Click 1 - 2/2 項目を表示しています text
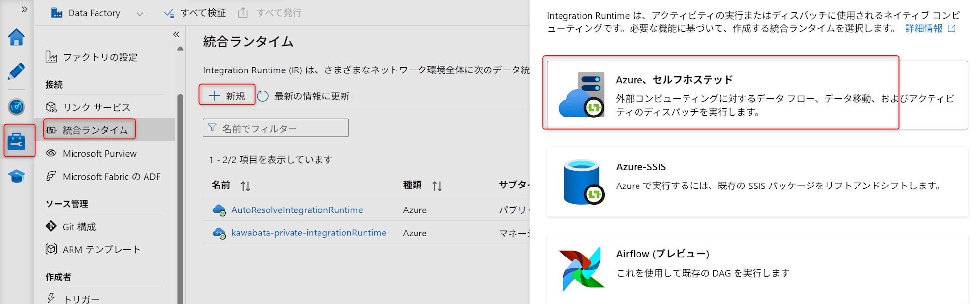The width and height of the screenshot is (980, 304). [x=270, y=160]
